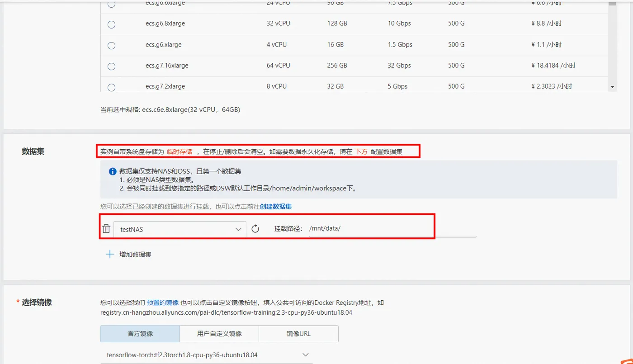Open the 预置的镜像 link

tap(163, 303)
